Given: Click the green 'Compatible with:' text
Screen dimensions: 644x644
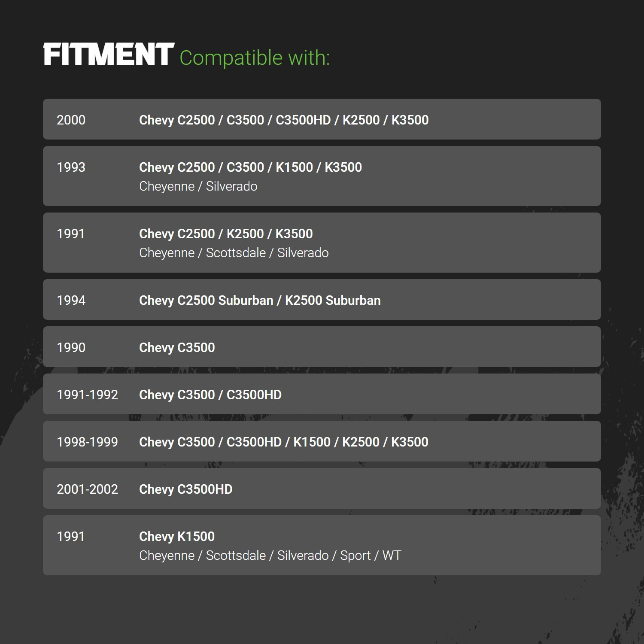Looking at the screenshot, I should tap(255, 58).
